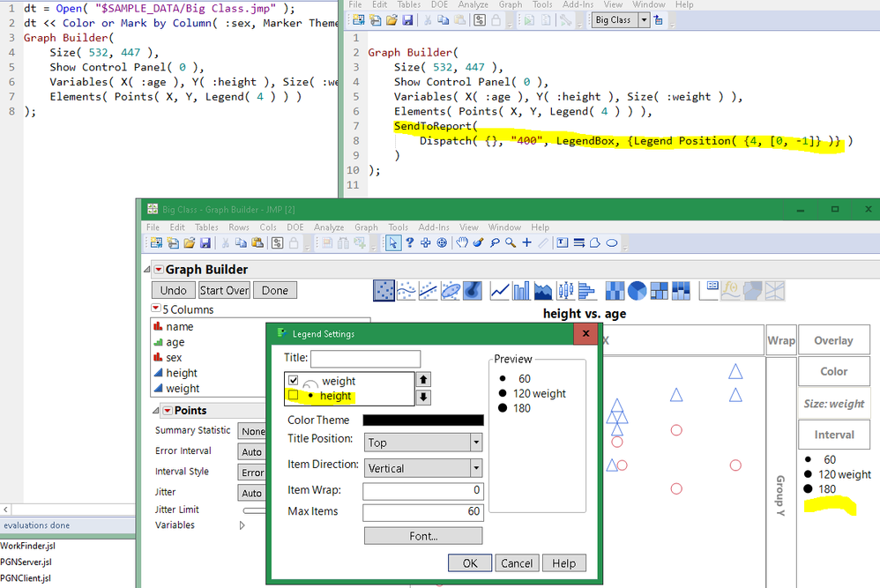The width and height of the screenshot is (880, 588).
Task: Collapse the Points section red triangle
Action: (168, 411)
